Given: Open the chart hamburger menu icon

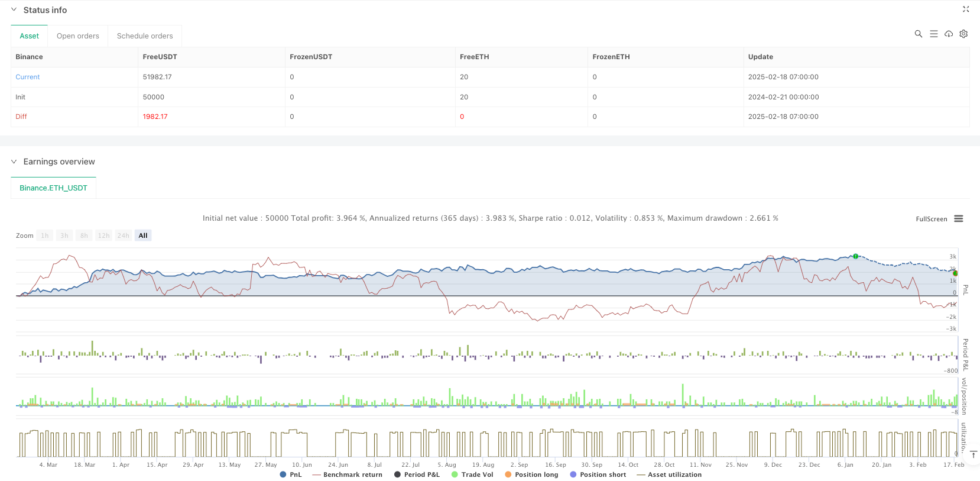Looking at the screenshot, I should click(959, 219).
